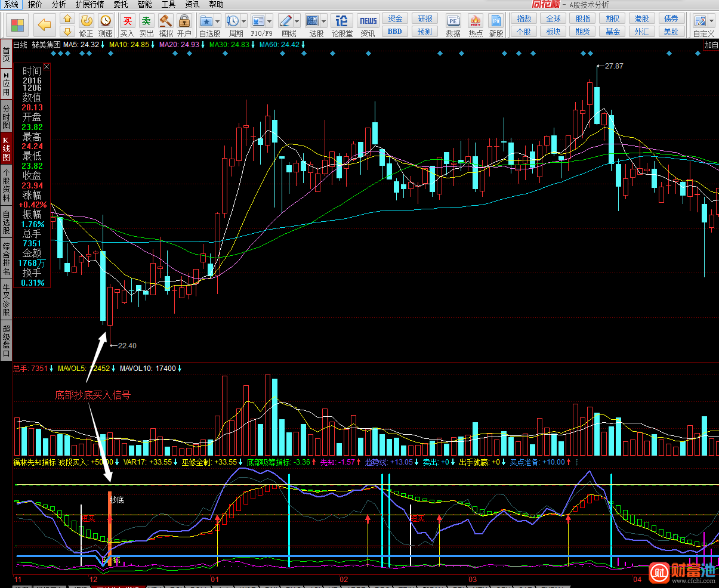This screenshot has height=588, width=719.
Task: Switch to the 超级盘口 side tab
Action: [x=6, y=340]
